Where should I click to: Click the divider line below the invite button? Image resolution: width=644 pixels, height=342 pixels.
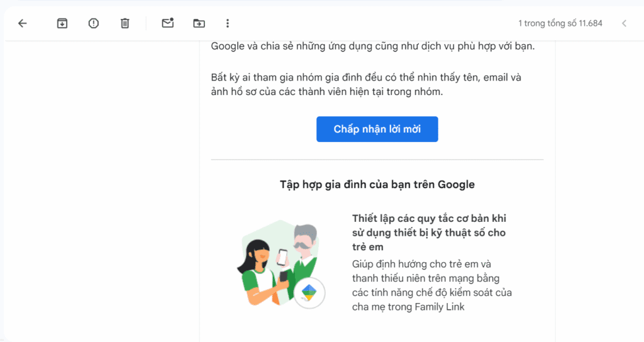tap(377, 160)
